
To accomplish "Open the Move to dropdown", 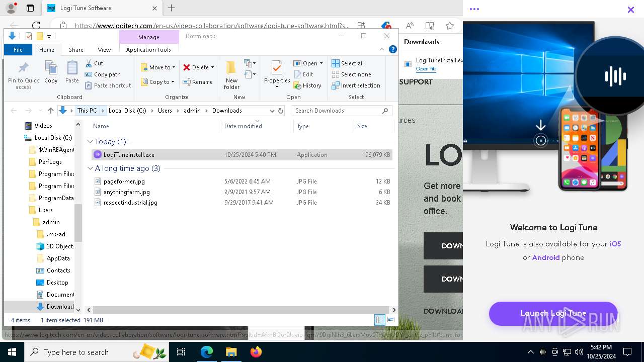I will (158, 67).
